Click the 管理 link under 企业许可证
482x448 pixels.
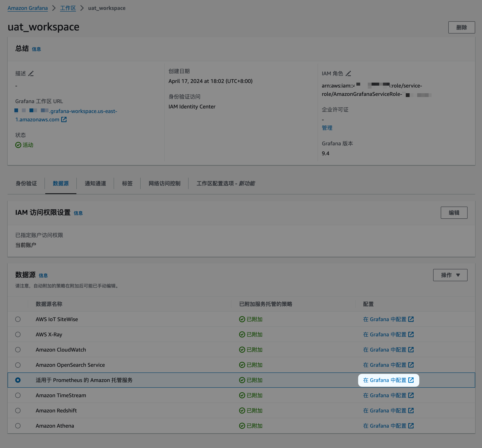pyautogui.click(x=327, y=128)
